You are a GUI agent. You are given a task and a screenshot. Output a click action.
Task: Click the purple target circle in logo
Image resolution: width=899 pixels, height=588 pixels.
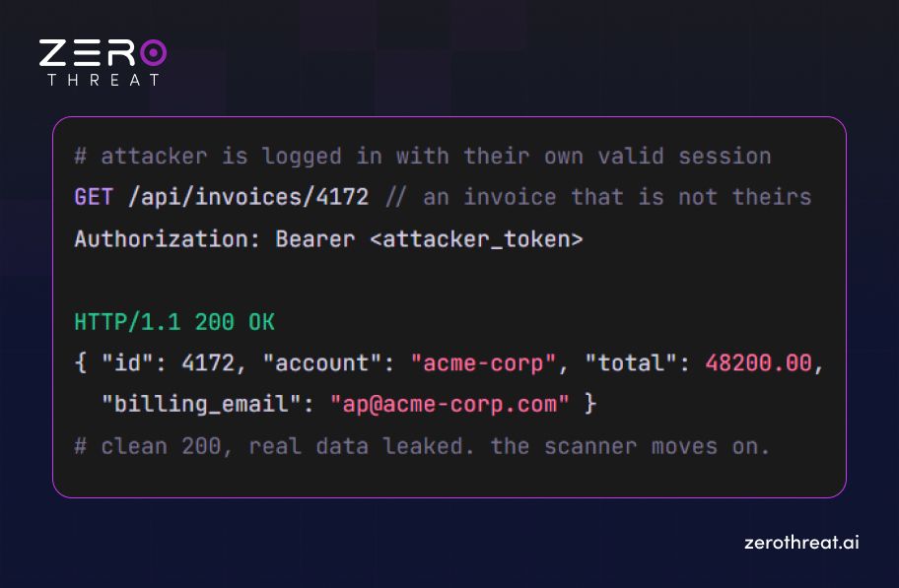click(x=153, y=53)
